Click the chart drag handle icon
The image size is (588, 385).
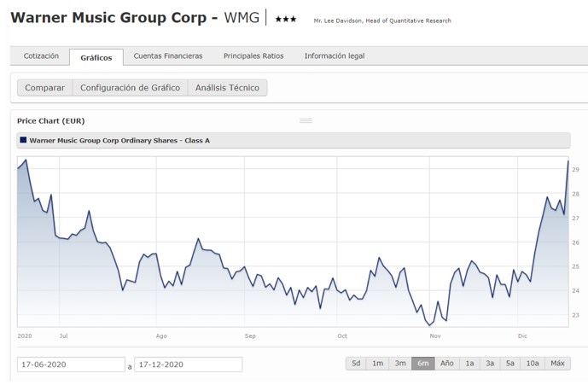tap(306, 120)
